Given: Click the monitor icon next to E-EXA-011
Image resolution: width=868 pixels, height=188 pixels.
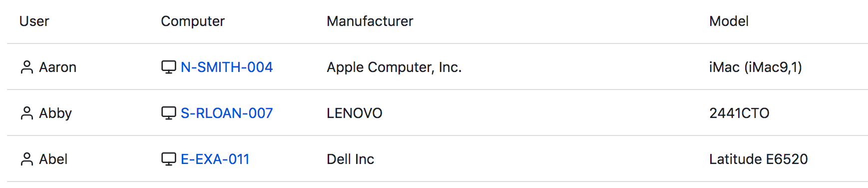Looking at the screenshot, I should [169, 159].
